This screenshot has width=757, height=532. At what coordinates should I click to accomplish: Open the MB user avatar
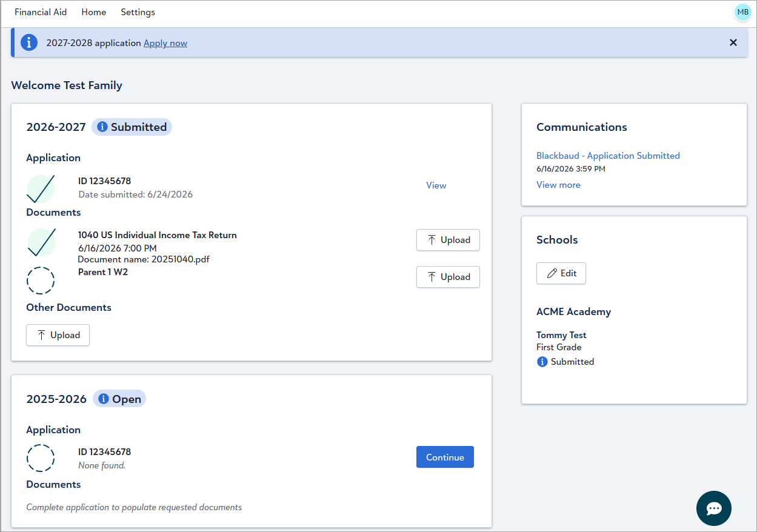[x=742, y=12]
